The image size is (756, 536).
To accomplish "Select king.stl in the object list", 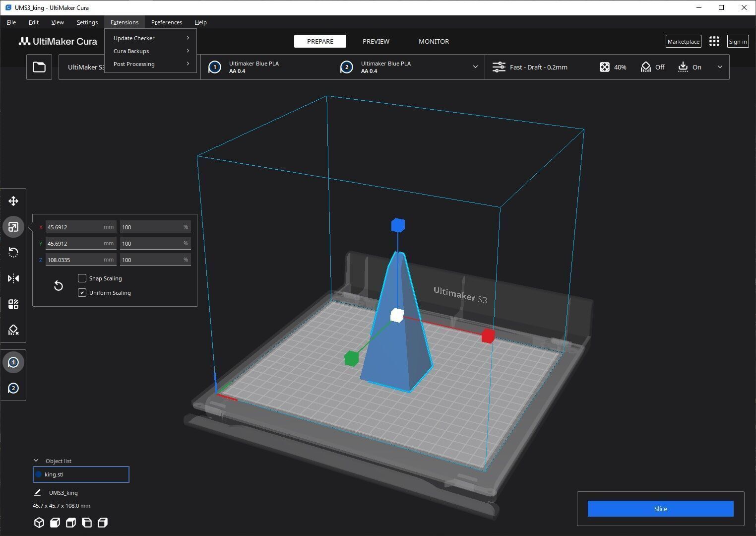I will 81,474.
